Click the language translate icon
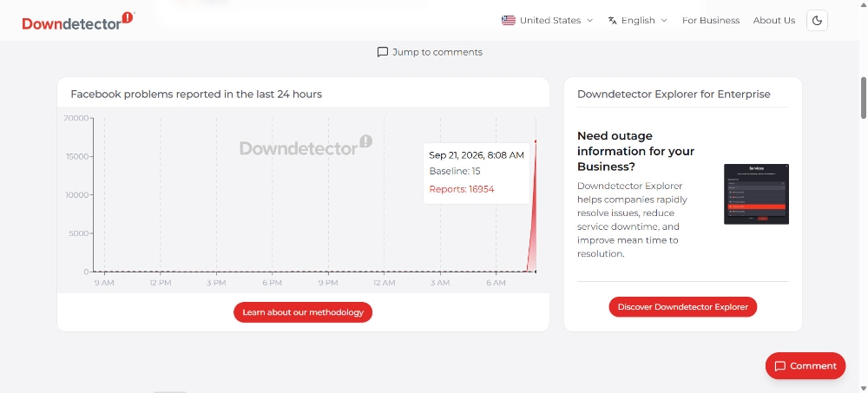868x393 pixels. click(612, 21)
